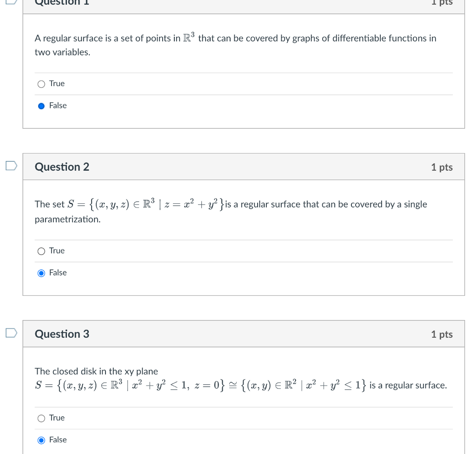Image resolution: width=476 pixels, height=454 pixels.
Task: Select False for Question 3
Action: (41, 440)
